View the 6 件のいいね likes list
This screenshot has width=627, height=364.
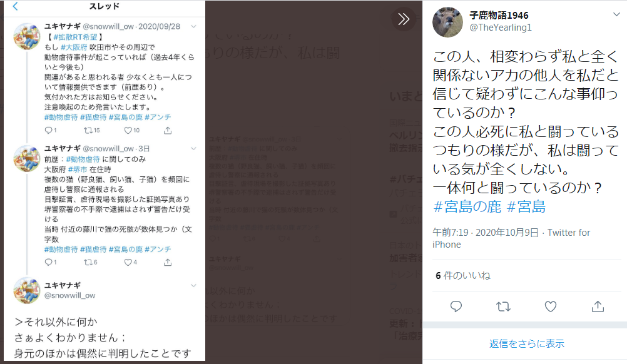click(462, 276)
